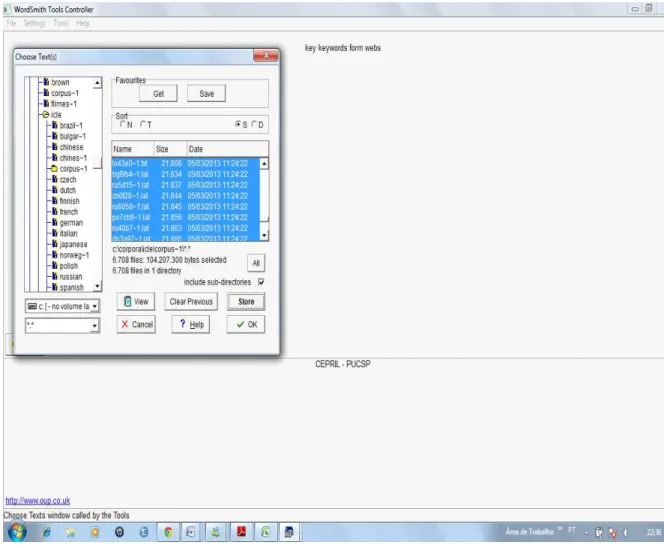Click the All button
The width and height of the screenshot is (664, 548).
(x=256, y=263)
